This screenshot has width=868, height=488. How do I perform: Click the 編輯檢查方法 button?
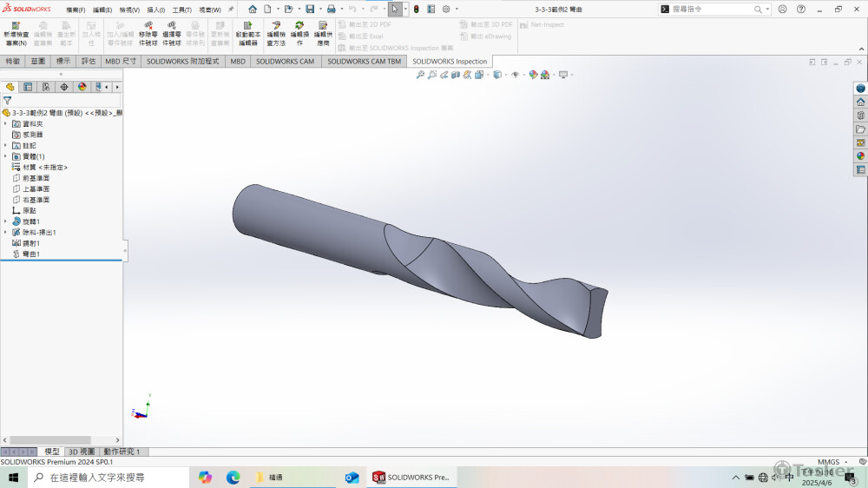pyautogui.click(x=276, y=33)
